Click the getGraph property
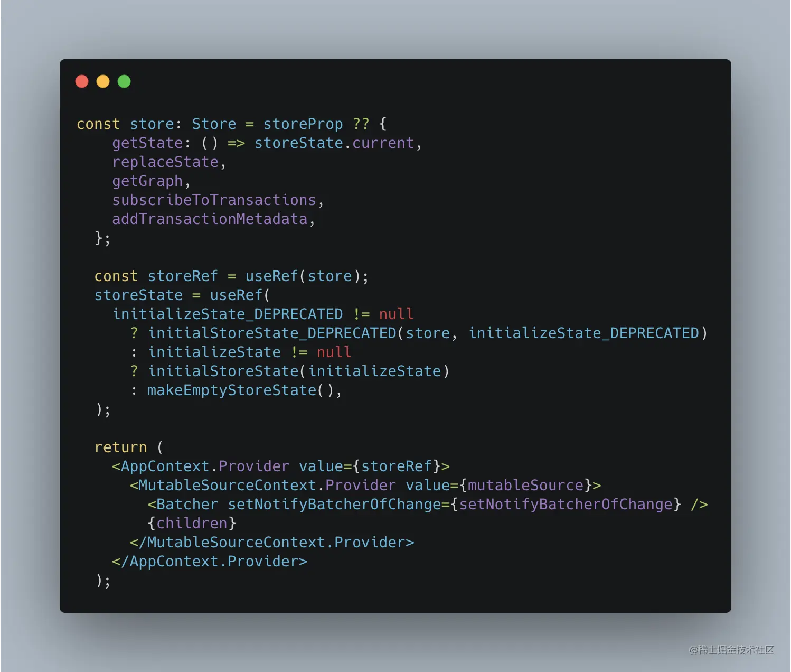 click(147, 181)
